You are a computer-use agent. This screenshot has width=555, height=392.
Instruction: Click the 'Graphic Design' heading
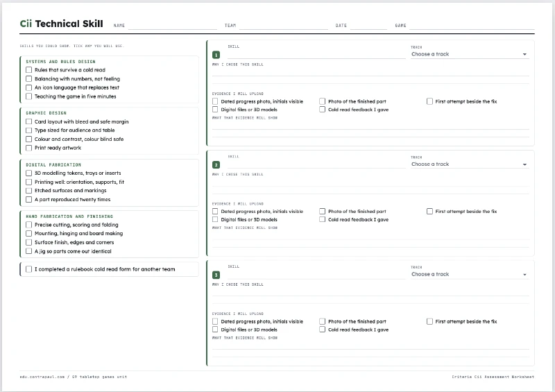46,113
